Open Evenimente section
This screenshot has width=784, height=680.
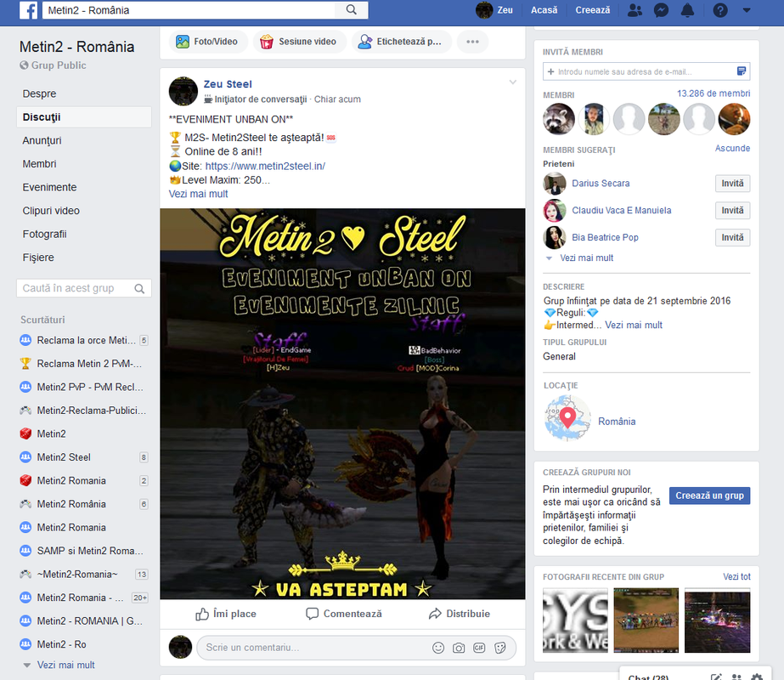49,188
